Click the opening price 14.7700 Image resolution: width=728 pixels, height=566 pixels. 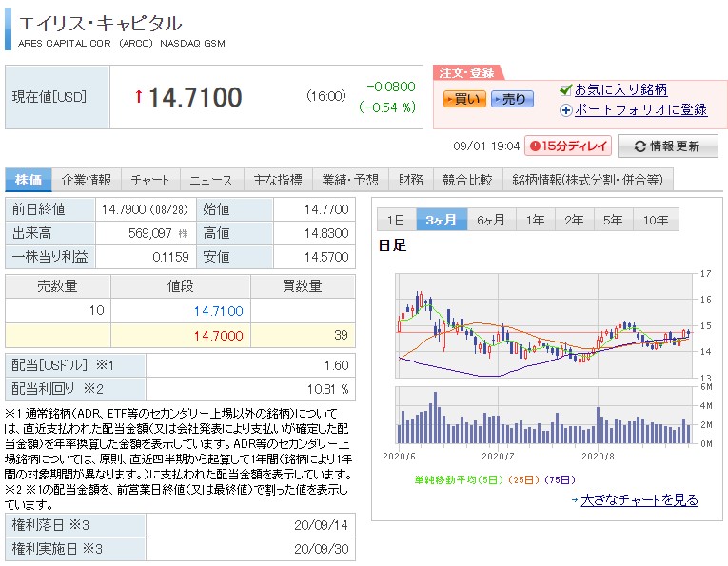pyautogui.click(x=326, y=209)
